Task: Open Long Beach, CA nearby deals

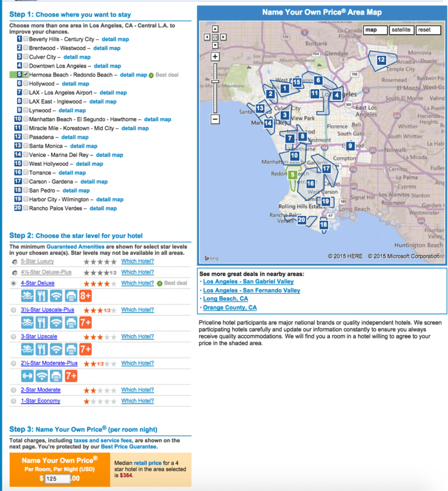Action: (x=226, y=299)
